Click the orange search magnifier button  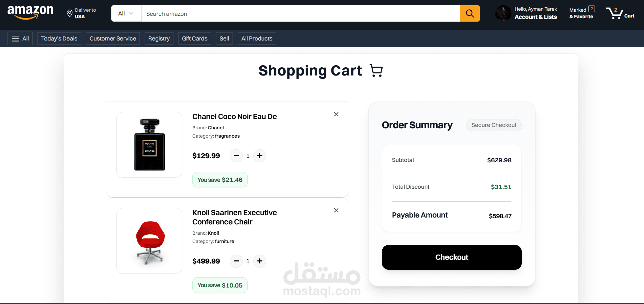[x=470, y=14]
